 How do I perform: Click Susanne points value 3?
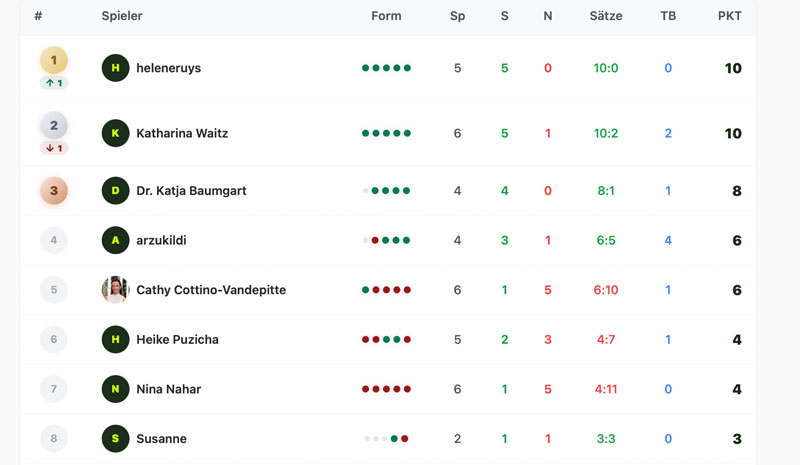pos(737,438)
